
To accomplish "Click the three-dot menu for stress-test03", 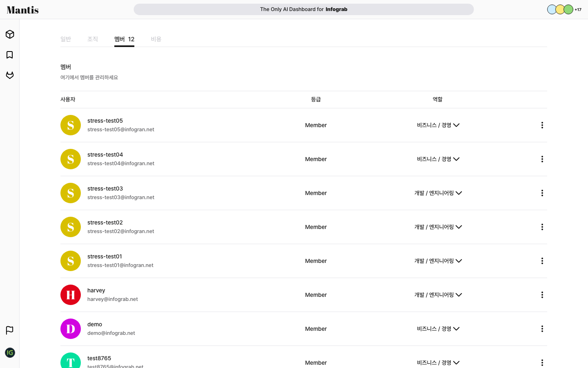I will (542, 193).
